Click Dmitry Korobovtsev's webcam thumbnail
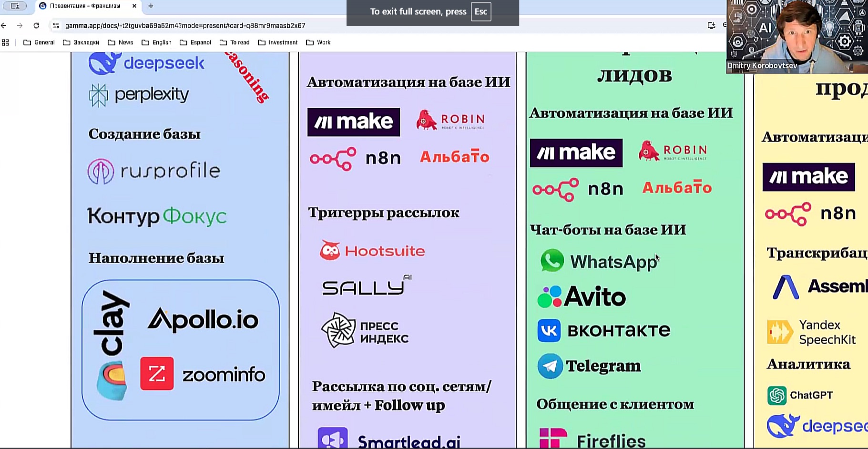 tap(797, 37)
